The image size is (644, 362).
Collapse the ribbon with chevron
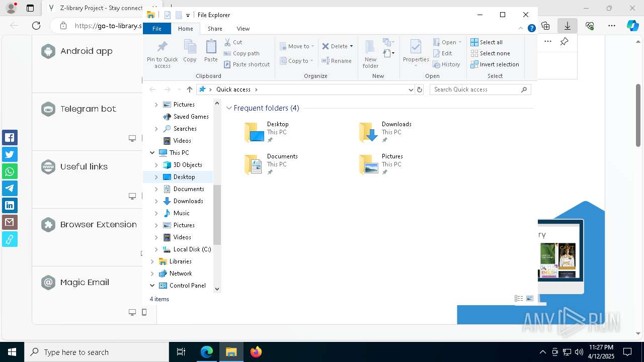pos(521,29)
